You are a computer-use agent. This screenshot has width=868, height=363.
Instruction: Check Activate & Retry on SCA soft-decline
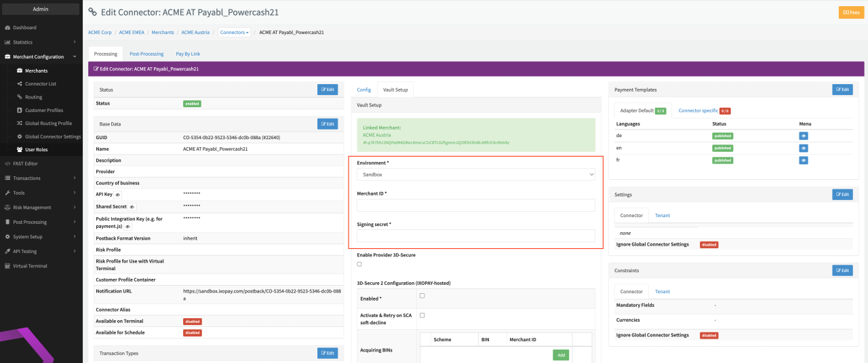pos(422,315)
